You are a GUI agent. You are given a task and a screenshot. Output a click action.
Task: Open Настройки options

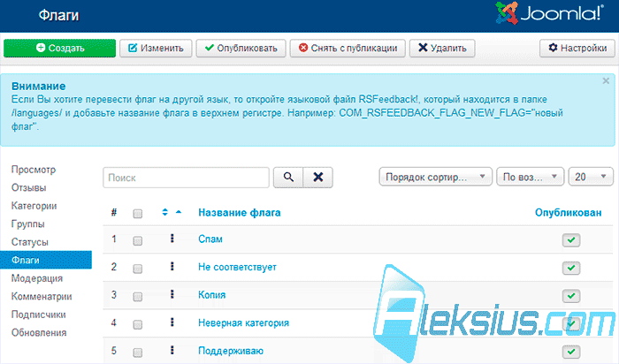pyautogui.click(x=577, y=48)
